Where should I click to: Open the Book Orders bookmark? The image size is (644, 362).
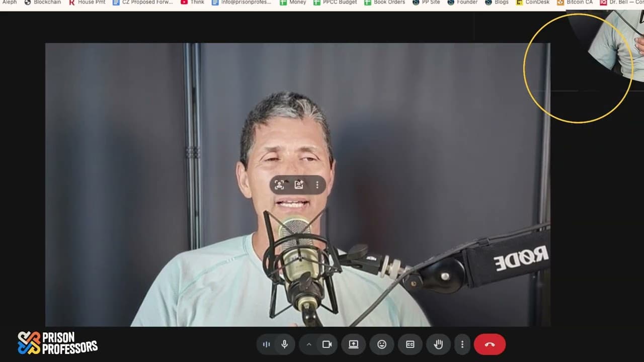coord(385,3)
